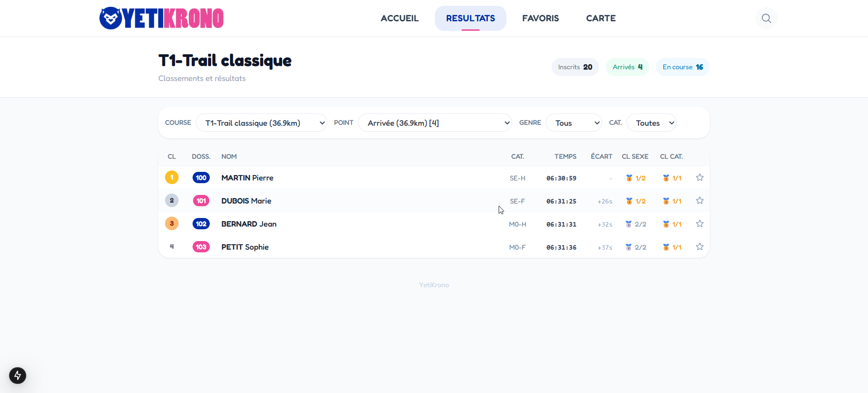
Task: Open the search magnifier icon
Action: (x=766, y=18)
